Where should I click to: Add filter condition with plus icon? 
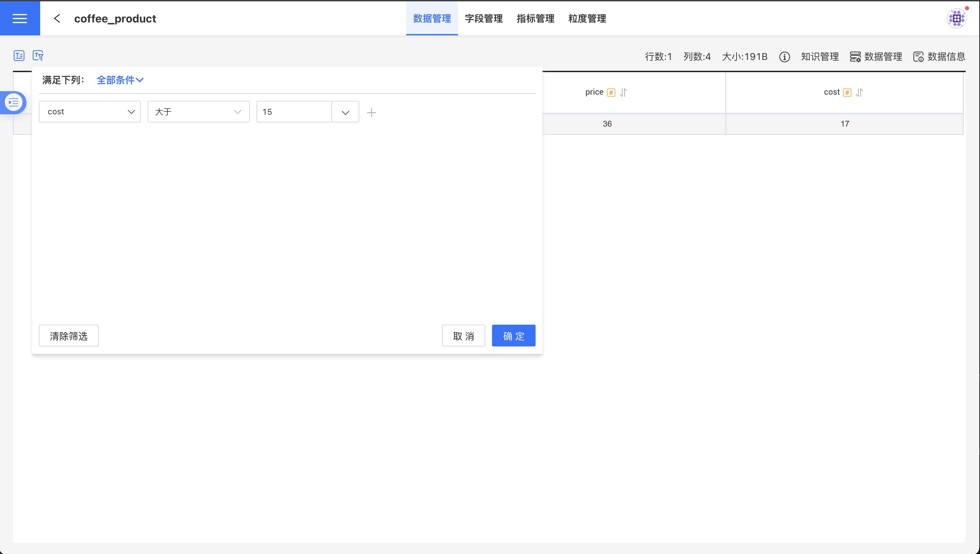click(x=371, y=112)
